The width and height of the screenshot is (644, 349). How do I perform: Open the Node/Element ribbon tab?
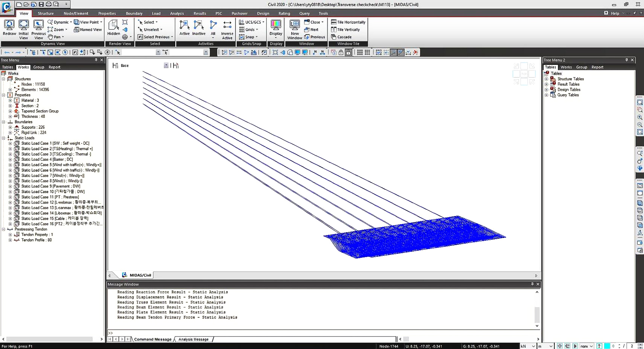76,13
